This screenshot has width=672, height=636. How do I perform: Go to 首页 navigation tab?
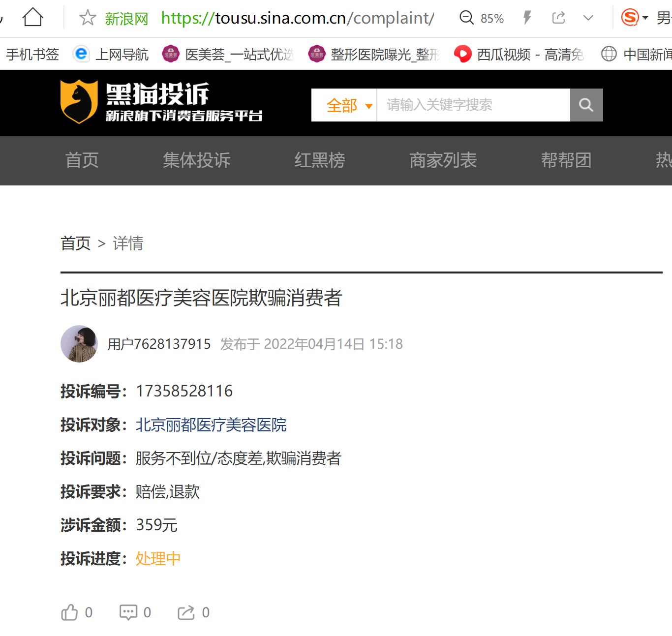82,160
